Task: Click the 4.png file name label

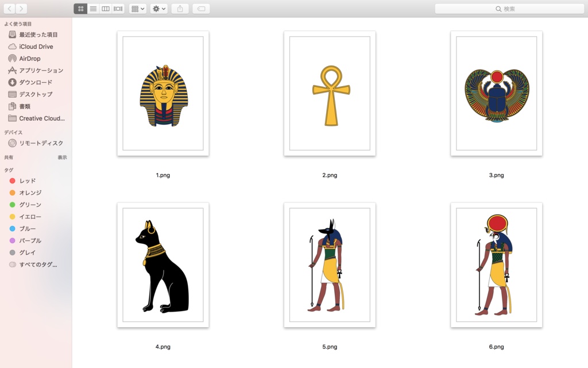Action: tap(163, 347)
